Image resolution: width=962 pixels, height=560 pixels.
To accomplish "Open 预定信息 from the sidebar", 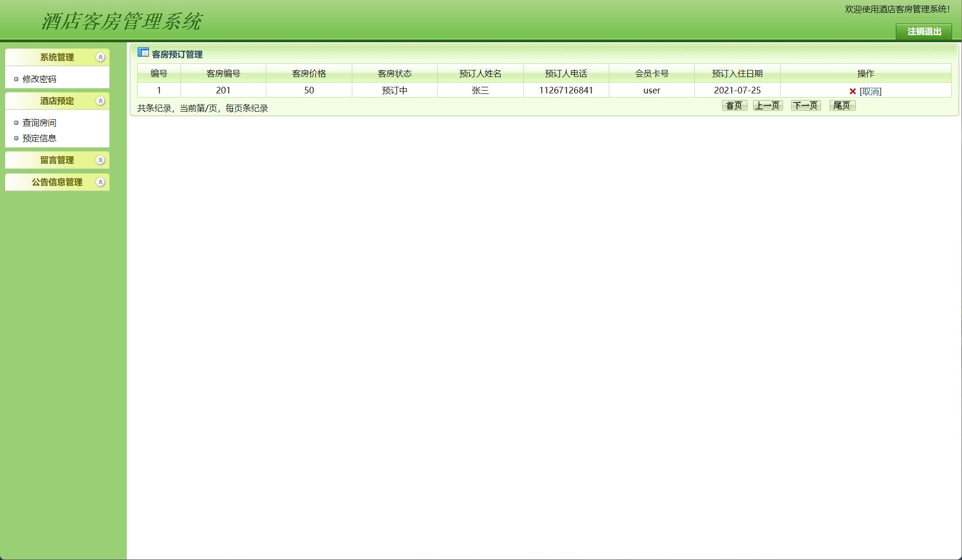I will pos(39,138).
